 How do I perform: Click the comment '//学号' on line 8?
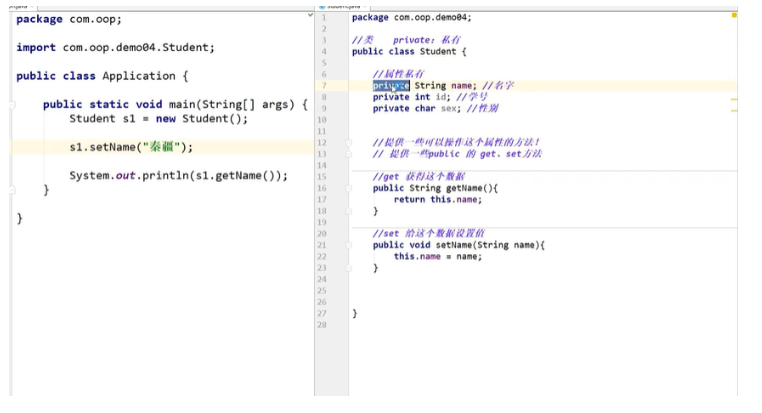tap(471, 97)
